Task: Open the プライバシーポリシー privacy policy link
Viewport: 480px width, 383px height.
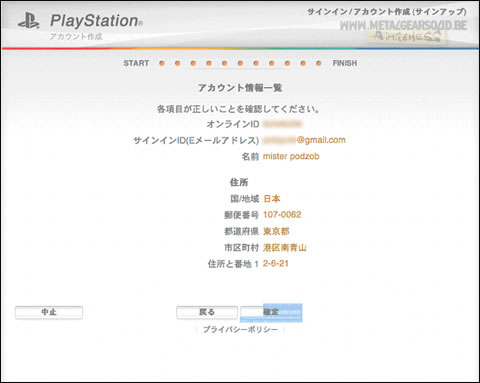Action: (x=240, y=329)
